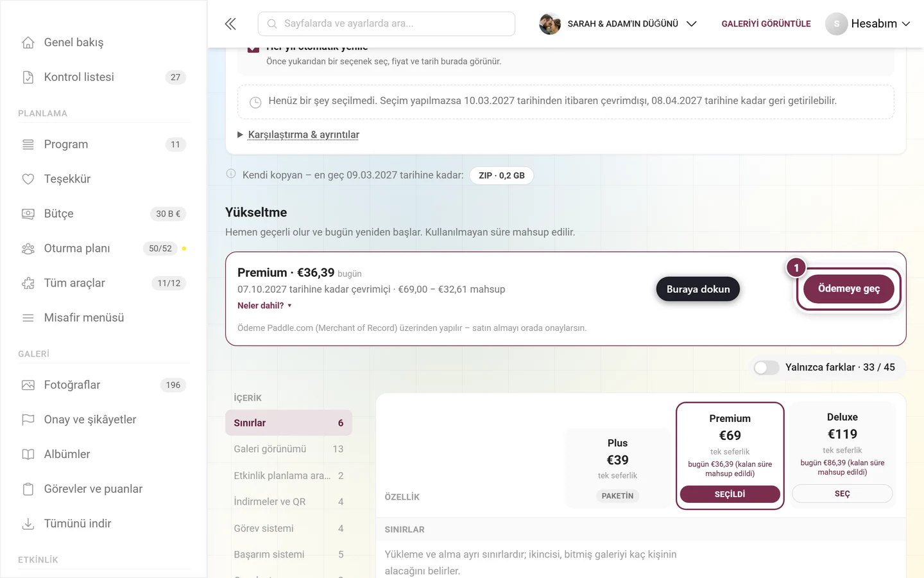Screen dimensions: 924x578
Task: Open Teşekkür heart icon item
Action: coord(28,179)
